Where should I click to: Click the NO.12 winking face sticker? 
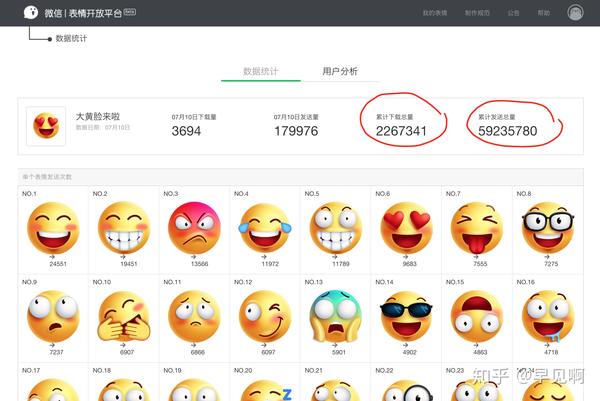(265, 316)
